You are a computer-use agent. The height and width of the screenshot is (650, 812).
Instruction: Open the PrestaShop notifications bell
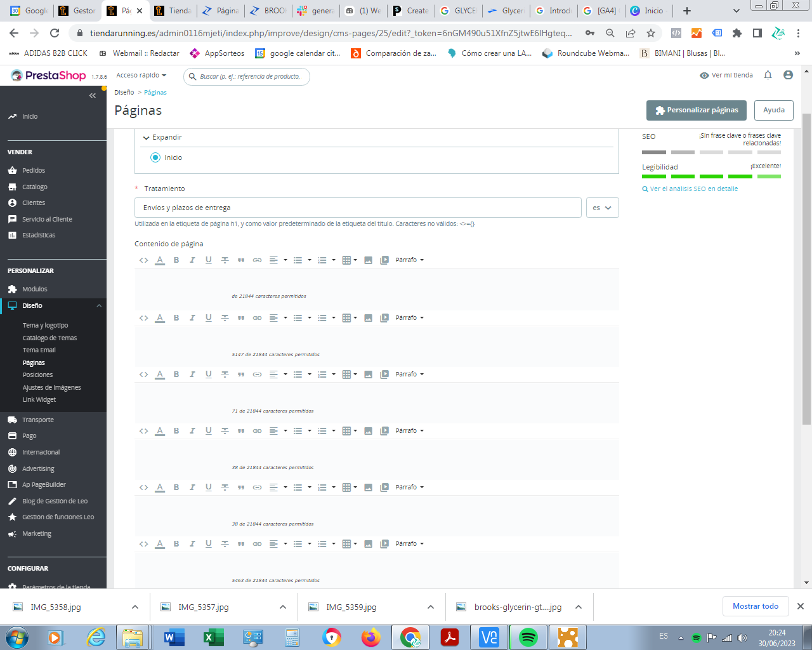pyautogui.click(x=768, y=75)
